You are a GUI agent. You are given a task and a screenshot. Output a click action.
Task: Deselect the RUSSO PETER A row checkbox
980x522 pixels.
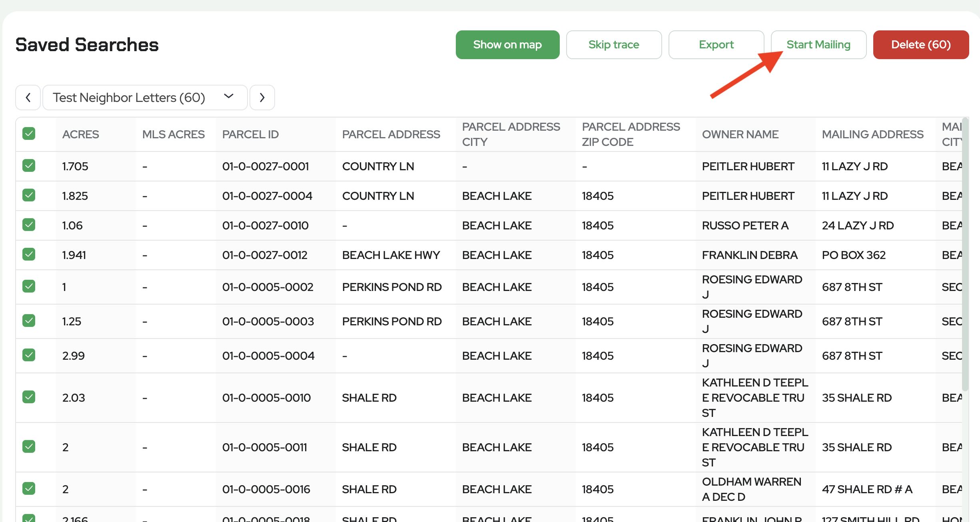pyautogui.click(x=29, y=225)
